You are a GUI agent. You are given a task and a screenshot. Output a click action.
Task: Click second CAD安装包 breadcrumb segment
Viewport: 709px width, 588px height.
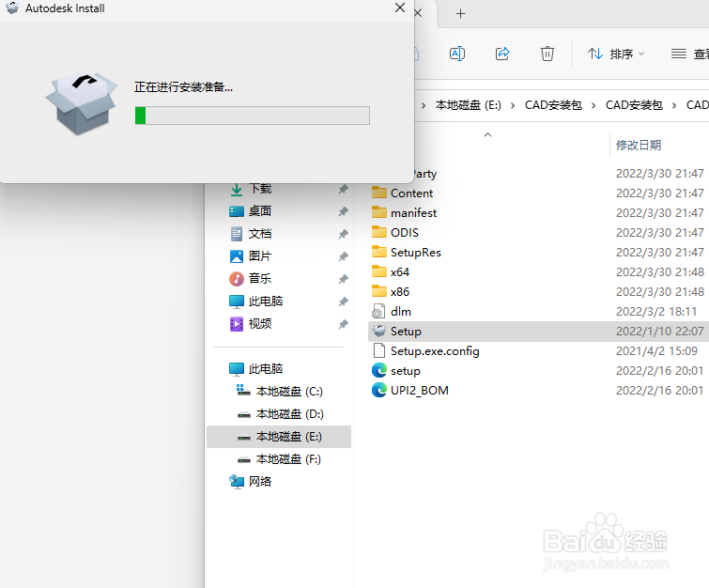[x=634, y=105]
